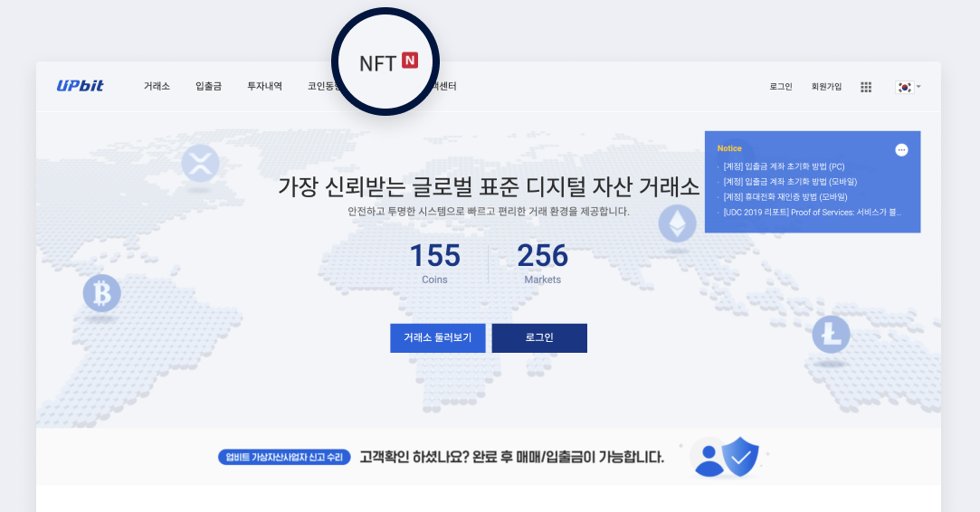The image size is (980, 512).
Task: Open notice 휴대전화 재인증 방법 (모바일)
Action: pyautogui.click(x=785, y=197)
